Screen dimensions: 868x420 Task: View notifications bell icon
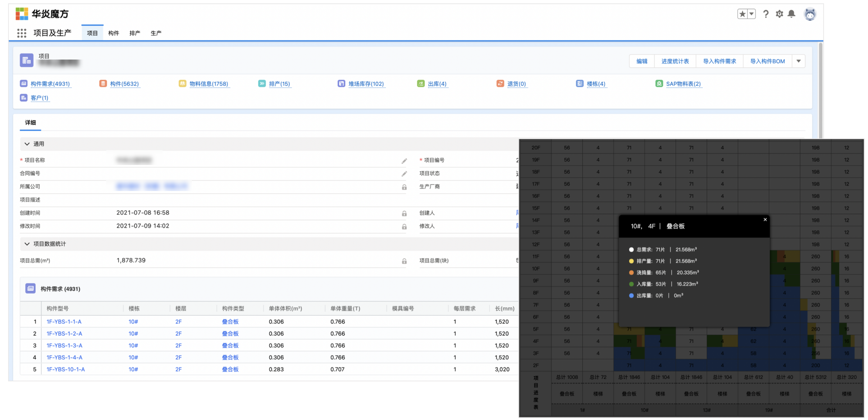[791, 14]
